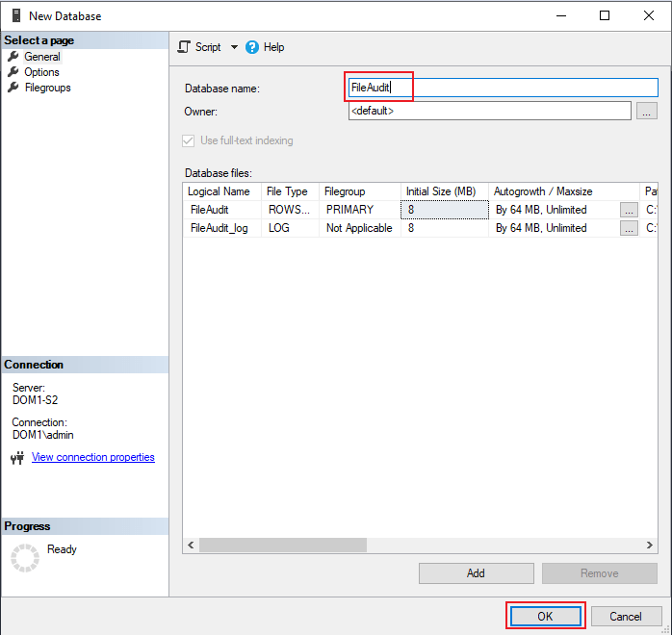Open autogrowth settings for FileAudit row
672x635 pixels.
tap(628, 209)
